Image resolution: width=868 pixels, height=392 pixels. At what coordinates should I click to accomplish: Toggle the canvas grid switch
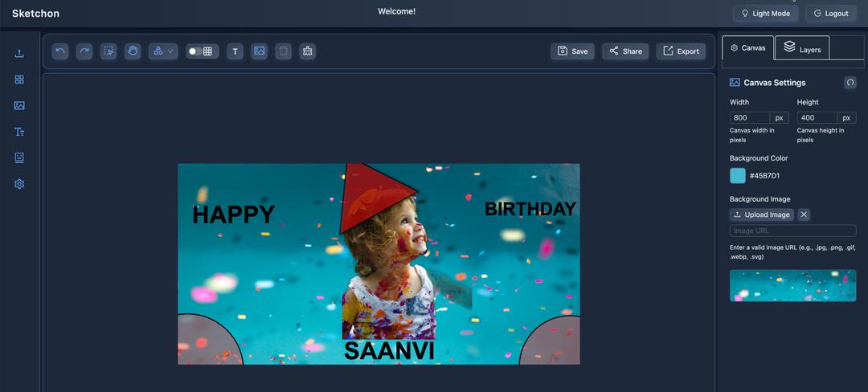(202, 51)
